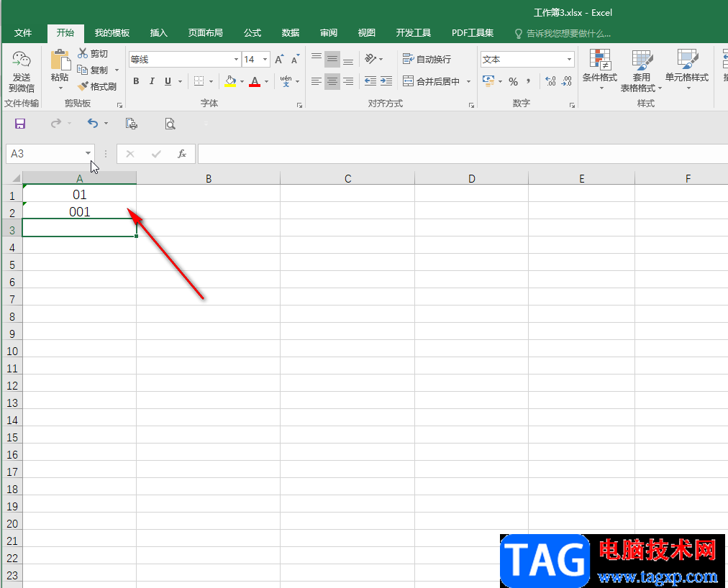
Task: Switch to the 数据 (Data) tab
Action: [290, 33]
